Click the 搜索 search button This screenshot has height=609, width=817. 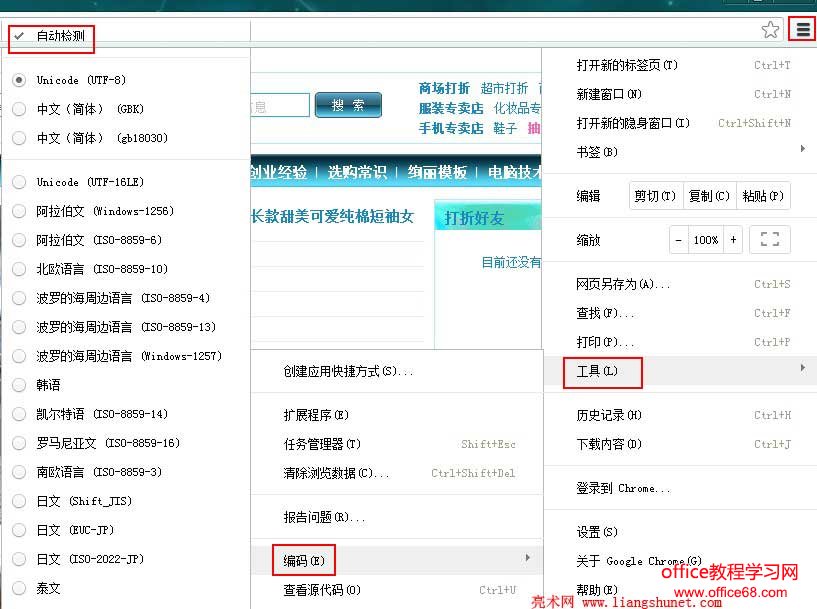348,103
